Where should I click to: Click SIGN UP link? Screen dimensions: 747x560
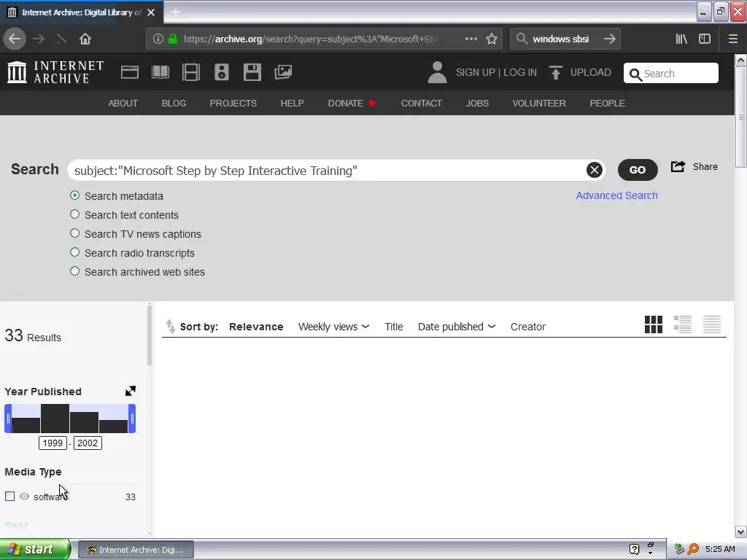click(x=476, y=72)
